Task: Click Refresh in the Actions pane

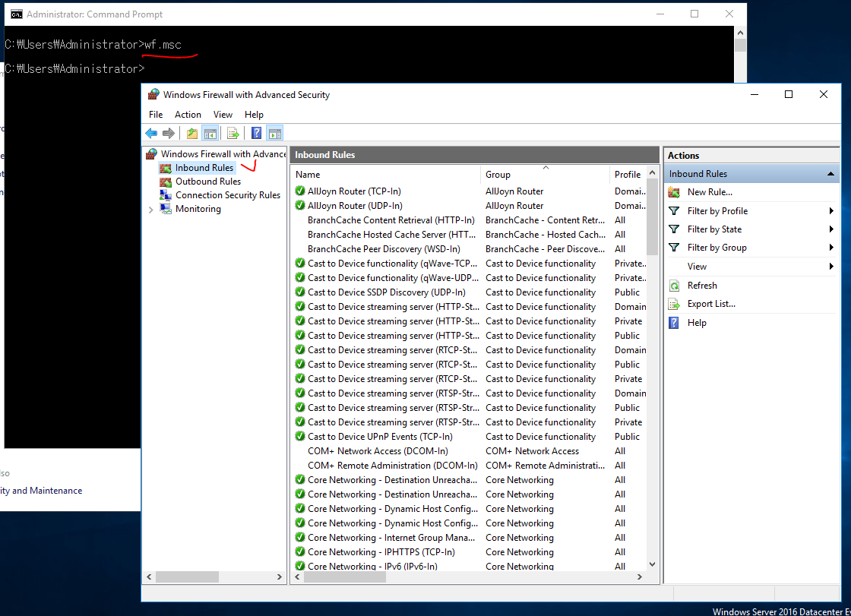Action: (702, 286)
